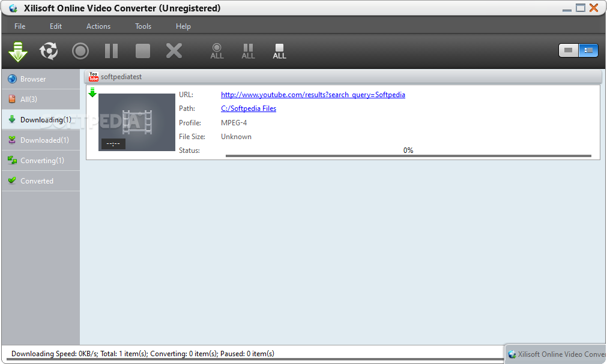
Task: Click the Start ALL toolbar button
Action: (217, 51)
